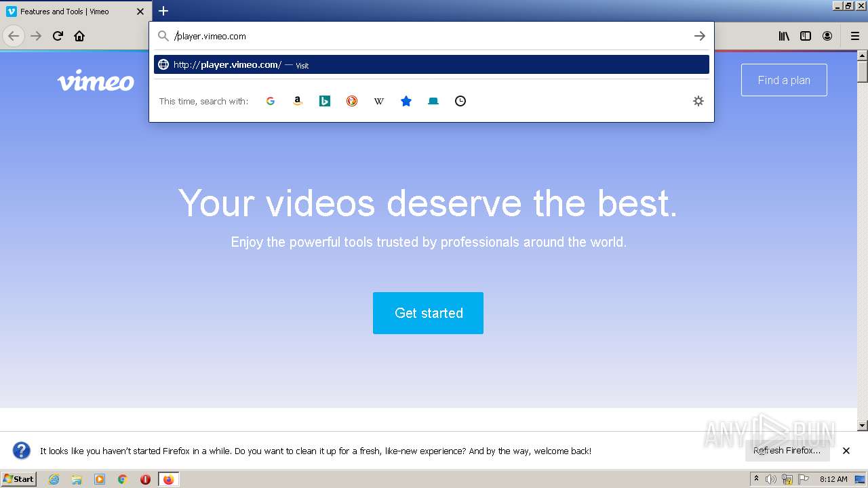Select the Features and Tools | Vimeo tab
The width and height of the screenshot is (868, 488).
(x=76, y=12)
